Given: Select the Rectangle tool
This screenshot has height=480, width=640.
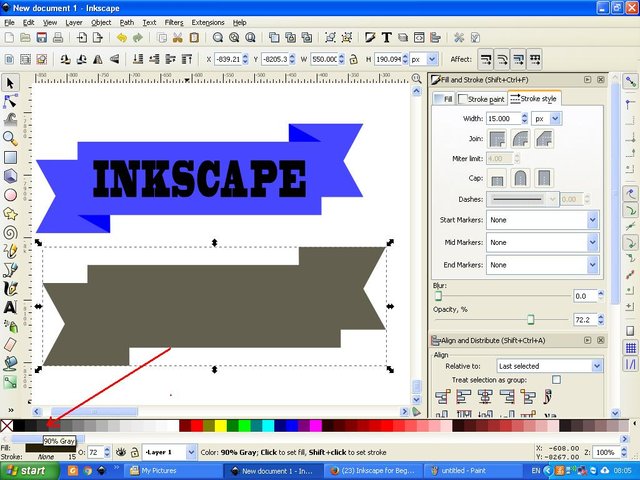Looking at the screenshot, I should (x=10, y=158).
